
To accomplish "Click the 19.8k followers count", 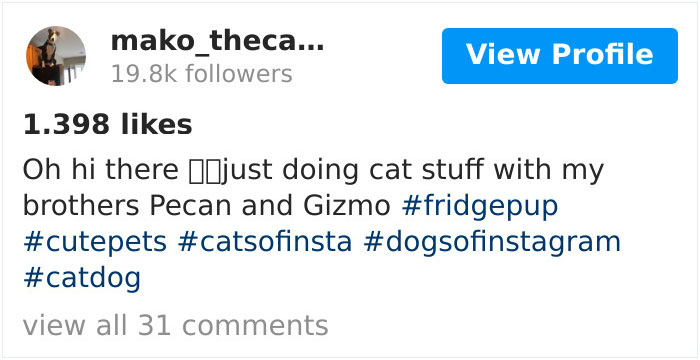I will click(202, 74).
